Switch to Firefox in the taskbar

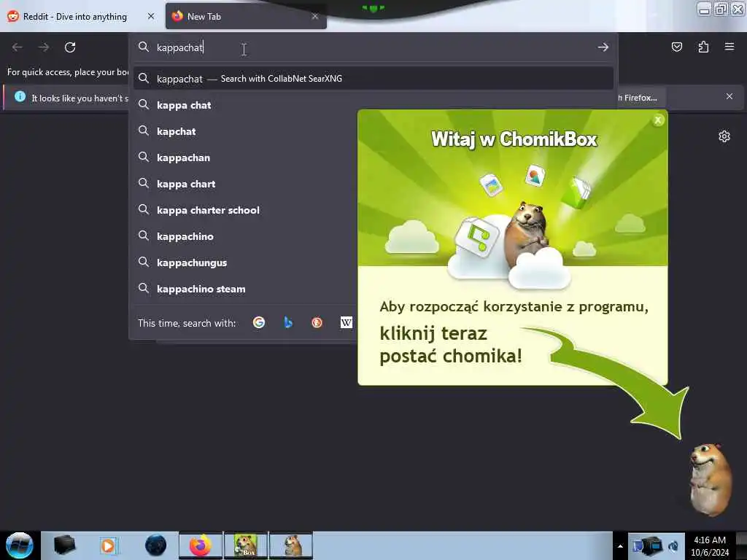point(201,545)
